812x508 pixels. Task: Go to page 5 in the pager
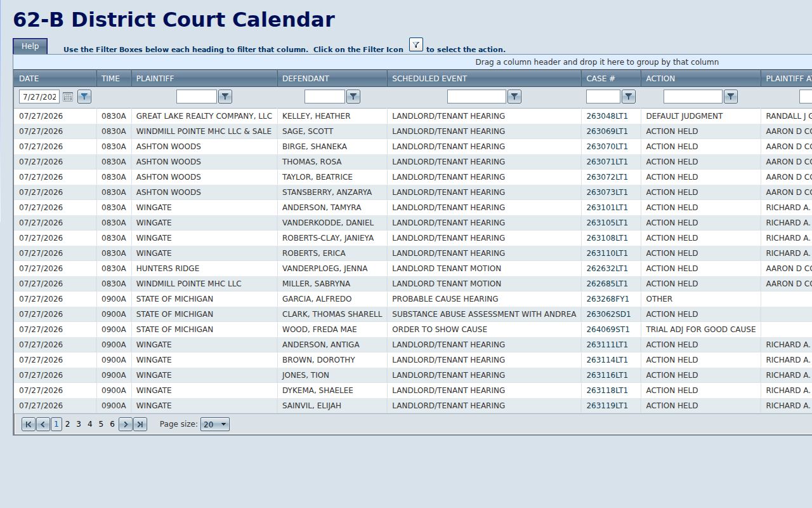click(x=101, y=424)
